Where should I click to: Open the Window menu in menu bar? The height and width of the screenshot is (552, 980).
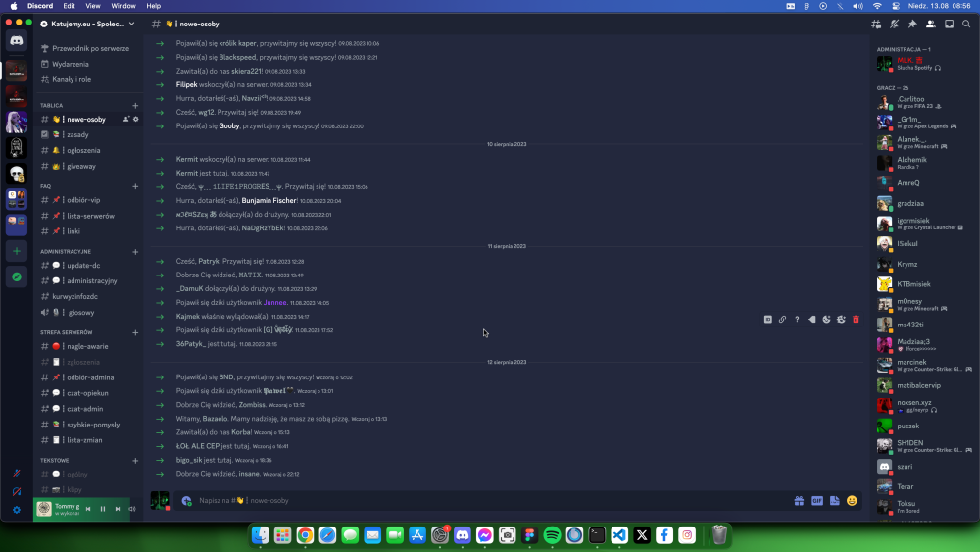123,6
